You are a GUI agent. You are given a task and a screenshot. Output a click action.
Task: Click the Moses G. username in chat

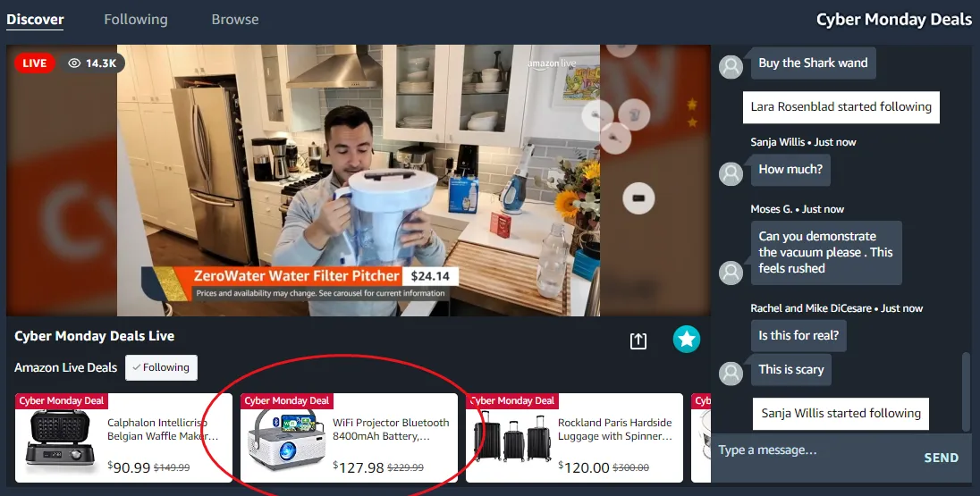pos(772,209)
